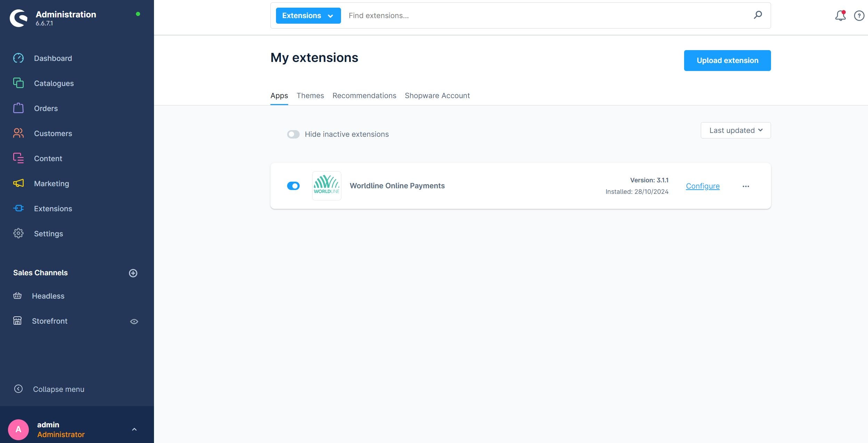Add a new sales channel with plus icon
Image resolution: width=868 pixels, height=443 pixels.
[133, 273]
